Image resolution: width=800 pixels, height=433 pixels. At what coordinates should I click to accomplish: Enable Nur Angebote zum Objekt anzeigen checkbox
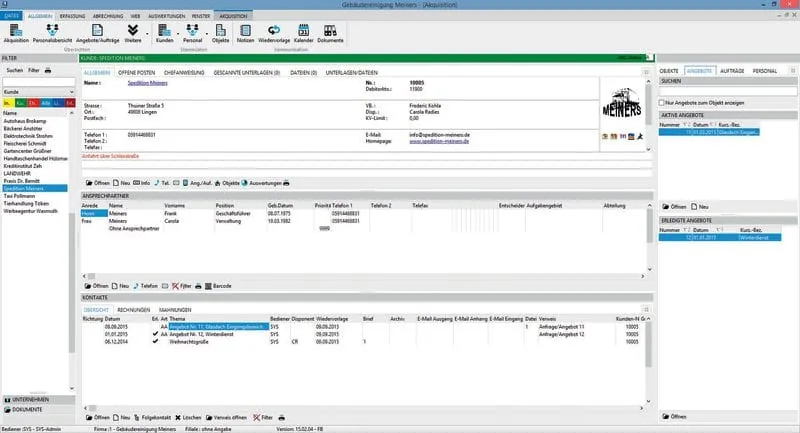point(662,103)
